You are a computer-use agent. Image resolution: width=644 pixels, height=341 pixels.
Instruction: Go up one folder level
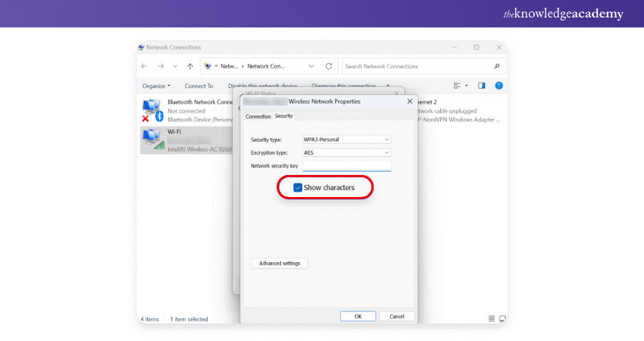189,66
